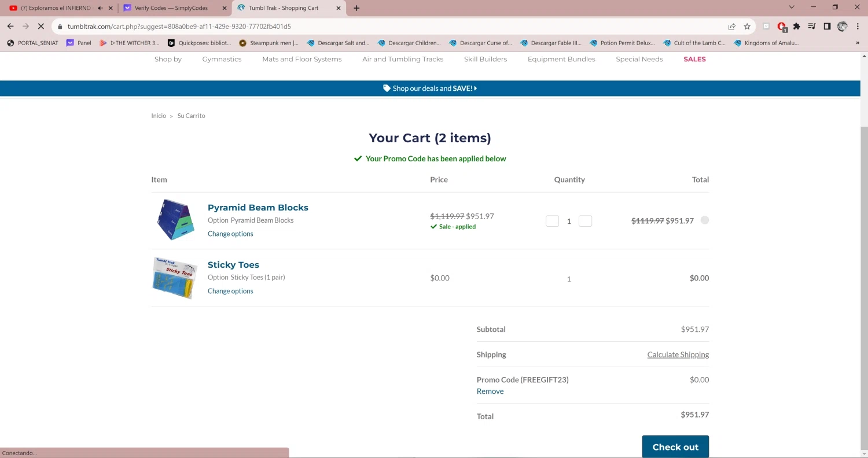Decrease the Pyramid Beam Blocks quantity
The image size is (868, 458).
552,221
